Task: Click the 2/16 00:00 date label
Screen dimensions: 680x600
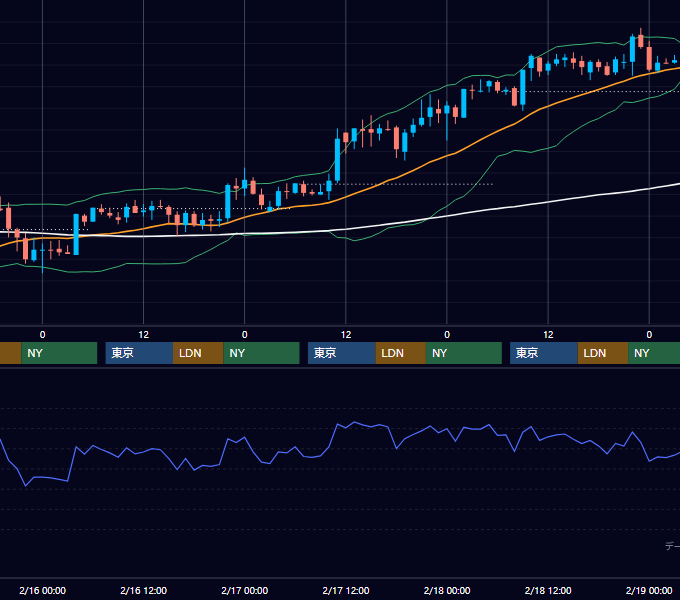Action: point(42,590)
